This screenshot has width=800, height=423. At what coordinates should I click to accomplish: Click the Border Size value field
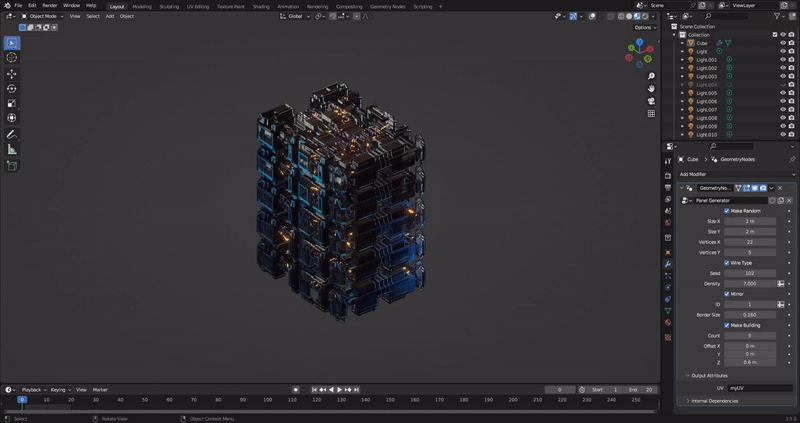coord(750,315)
